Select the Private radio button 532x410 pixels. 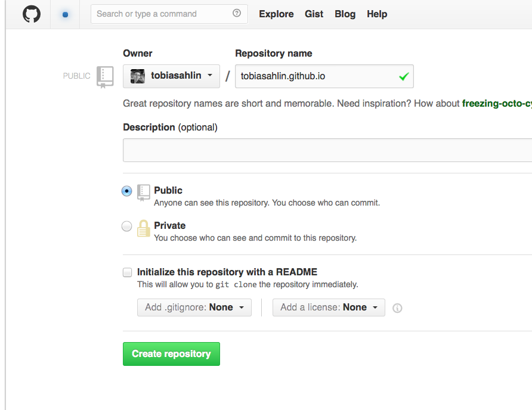tap(126, 226)
